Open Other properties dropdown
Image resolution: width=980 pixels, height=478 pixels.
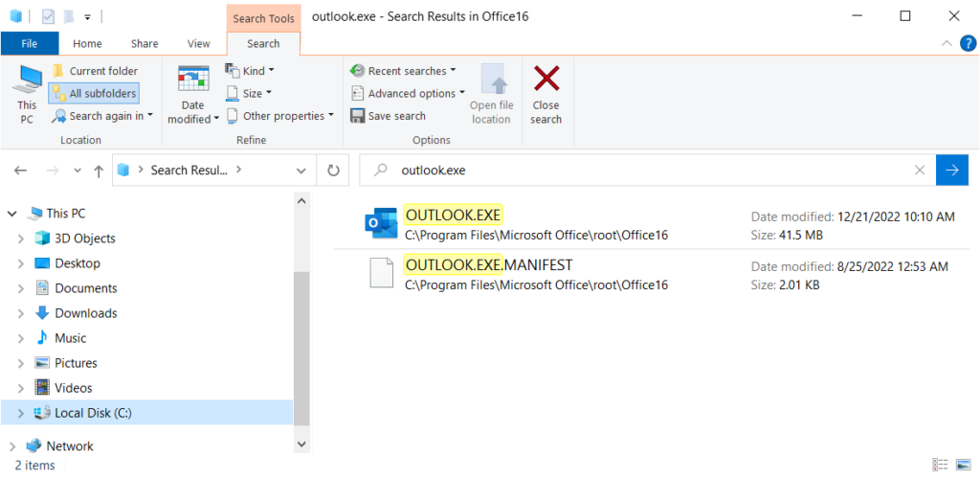point(279,116)
